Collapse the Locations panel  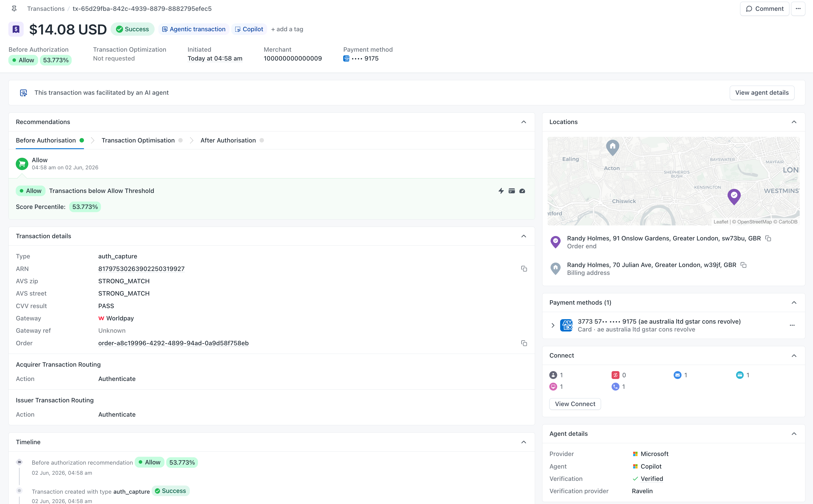tap(794, 122)
